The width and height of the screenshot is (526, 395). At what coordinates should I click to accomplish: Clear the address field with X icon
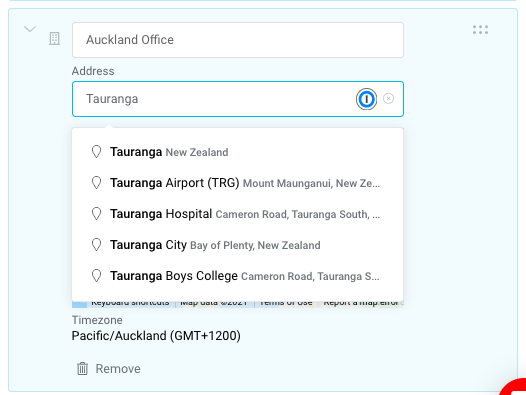tap(388, 98)
